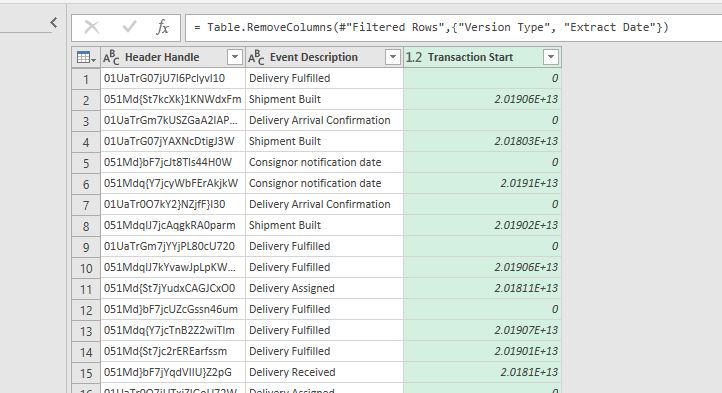Viewport: 722px width, 393px height.
Task: Select row number 5
Action: [86, 163]
